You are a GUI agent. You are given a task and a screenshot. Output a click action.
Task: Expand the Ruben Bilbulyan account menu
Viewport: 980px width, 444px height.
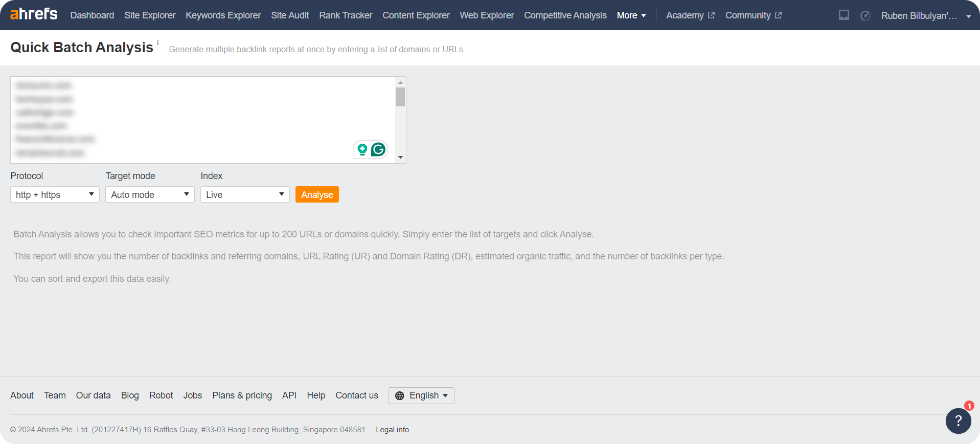pos(926,16)
